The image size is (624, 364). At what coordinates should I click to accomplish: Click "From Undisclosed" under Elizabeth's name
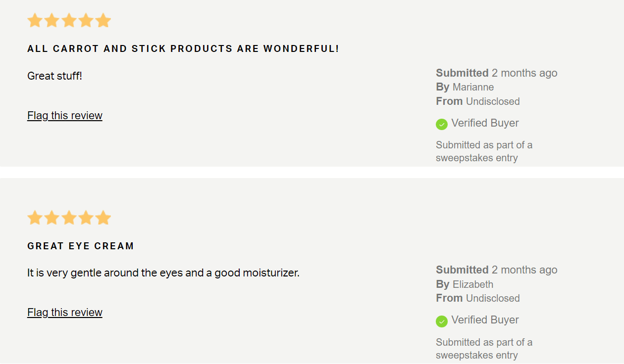tap(478, 298)
